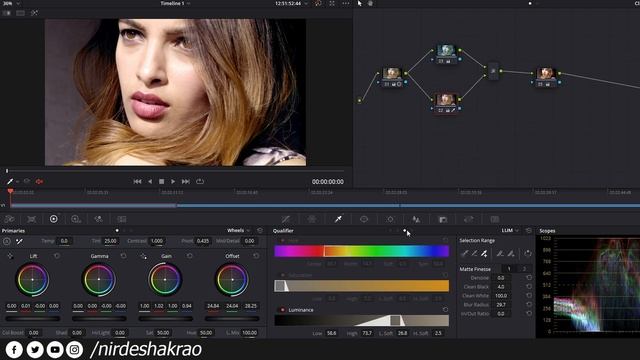Image resolution: width=640 pixels, height=360 pixels.
Task: Toggle viewer full screen mode icon
Action: tap(332, 3)
